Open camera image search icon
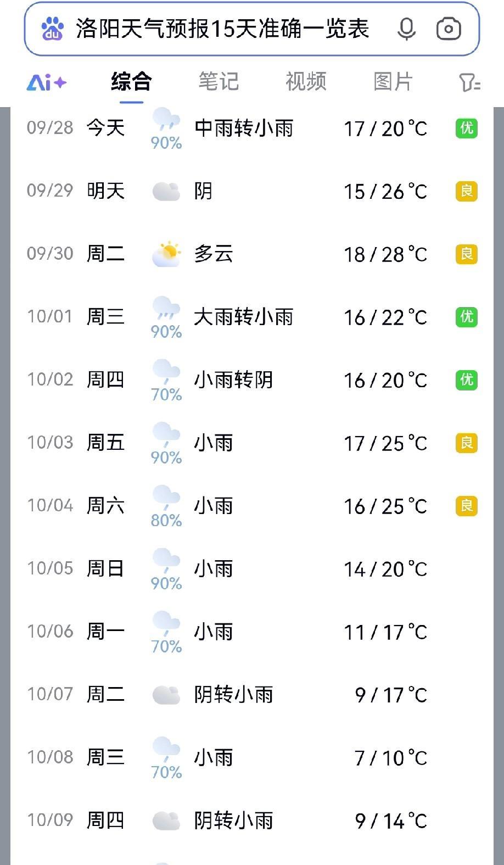 point(449,29)
